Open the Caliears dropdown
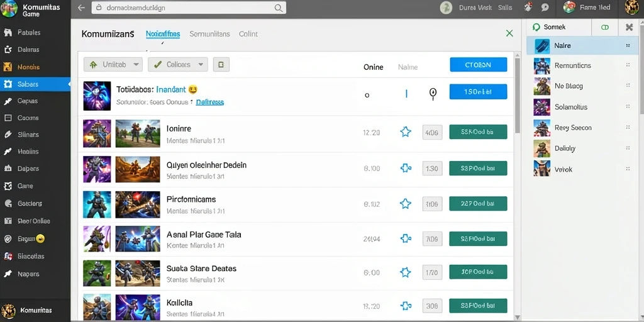 [x=178, y=65]
